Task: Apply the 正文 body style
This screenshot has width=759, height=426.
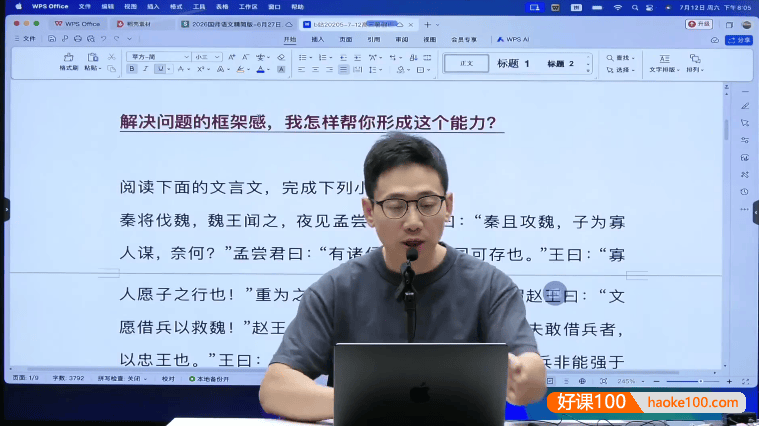Action: tap(467, 63)
